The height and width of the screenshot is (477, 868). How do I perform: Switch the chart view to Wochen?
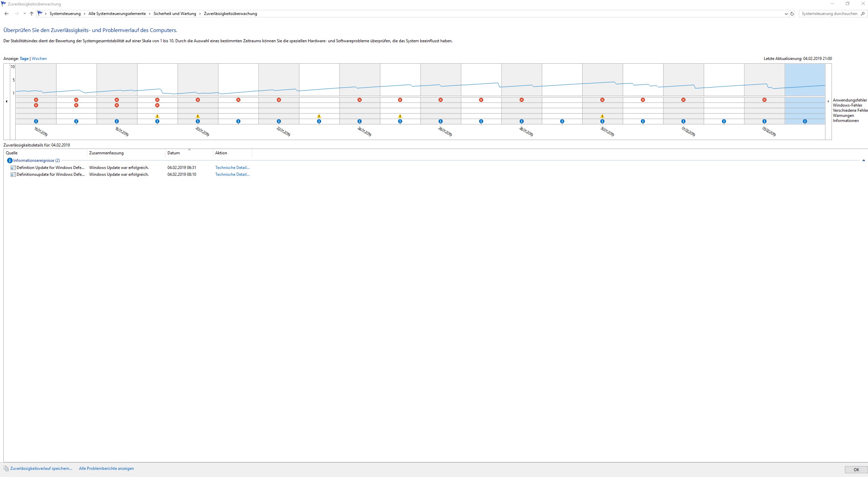39,59
